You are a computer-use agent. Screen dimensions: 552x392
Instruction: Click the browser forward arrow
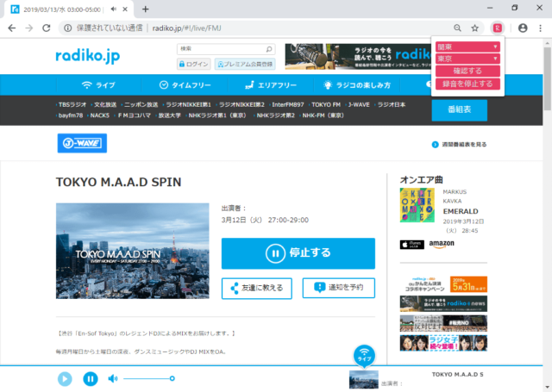click(28, 28)
